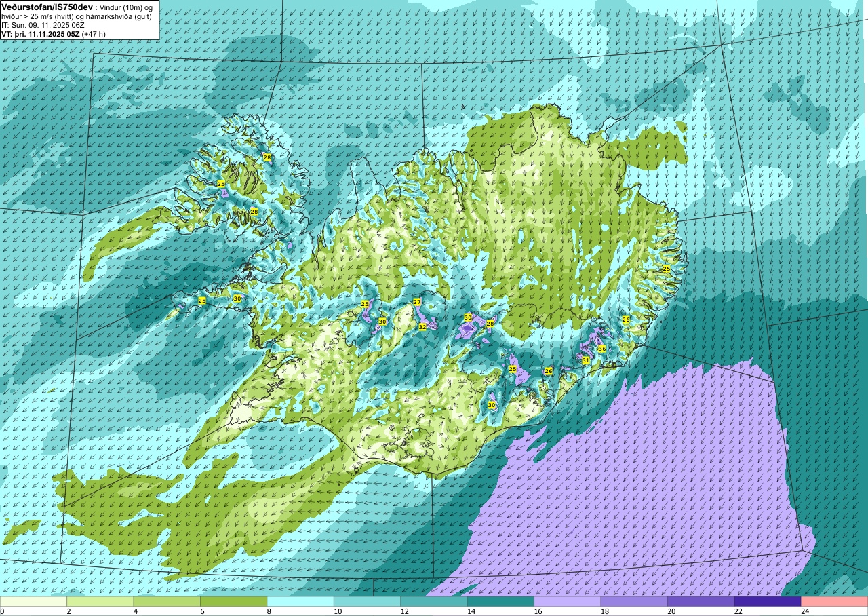The width and height of the screenshot is (868, 616).
Task: Click the yellow gust label 32
Action: (x=422, y=326)
